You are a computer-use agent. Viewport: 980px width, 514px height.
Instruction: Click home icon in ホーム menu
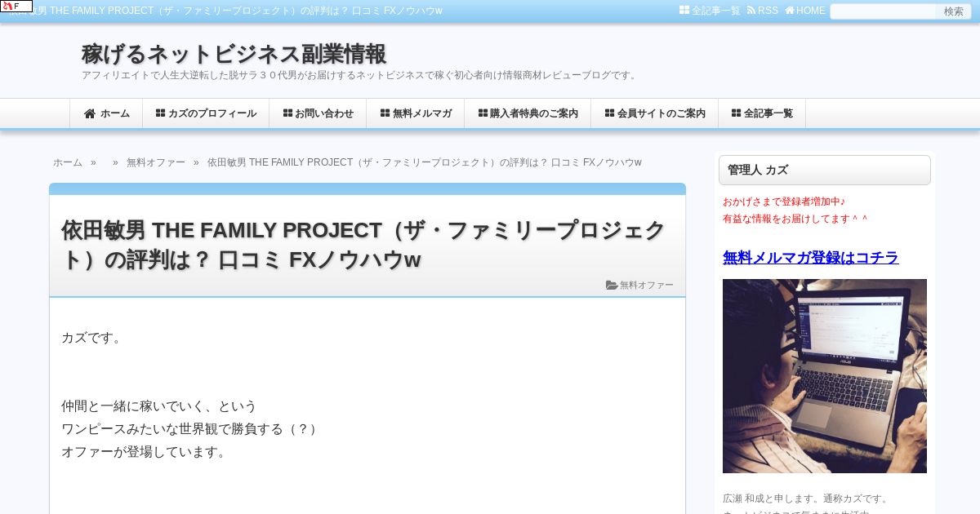click(x=90, y=113)
